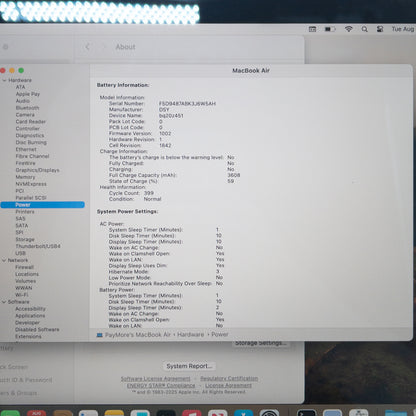This screenshot has width=416, height=416.
Task: Click the battery status icon
Action: tap(330, 29)
